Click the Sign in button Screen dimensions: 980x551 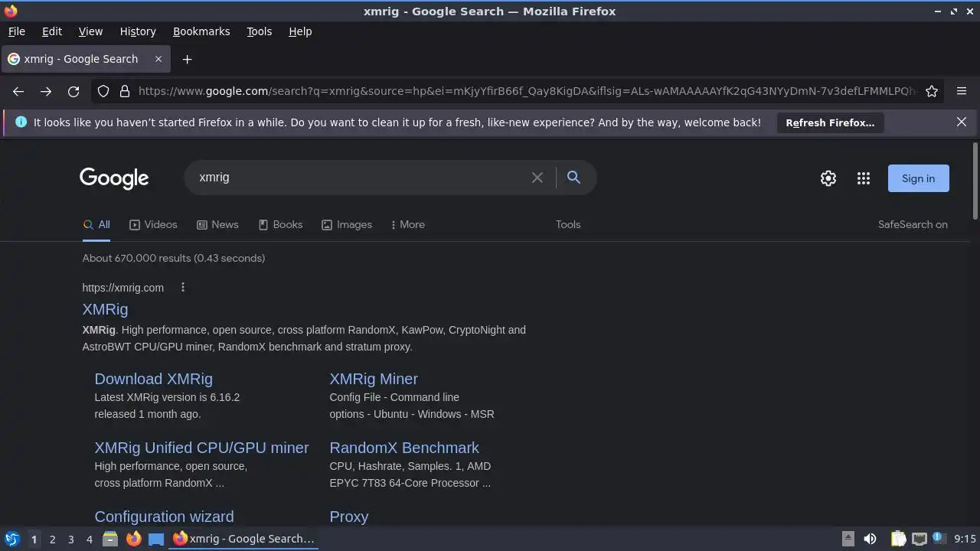coord(918,178)
